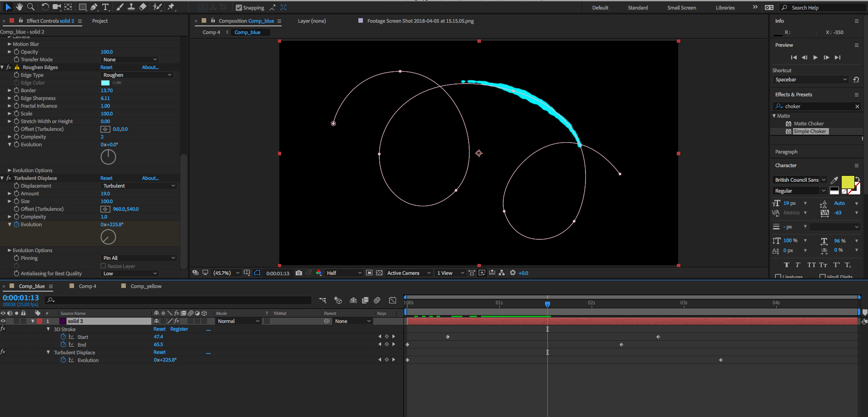Click the Turbulent Displace Evolution dial

coord(108,237)
